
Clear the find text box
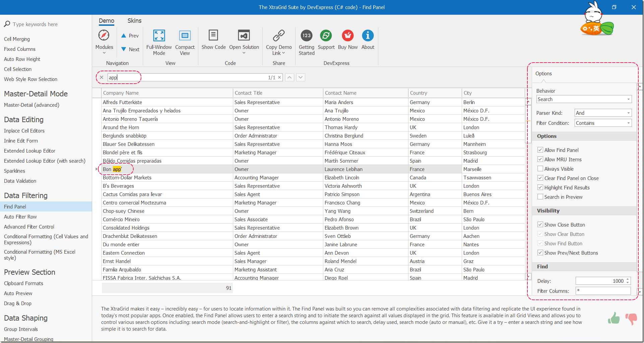tap(279, 77)
